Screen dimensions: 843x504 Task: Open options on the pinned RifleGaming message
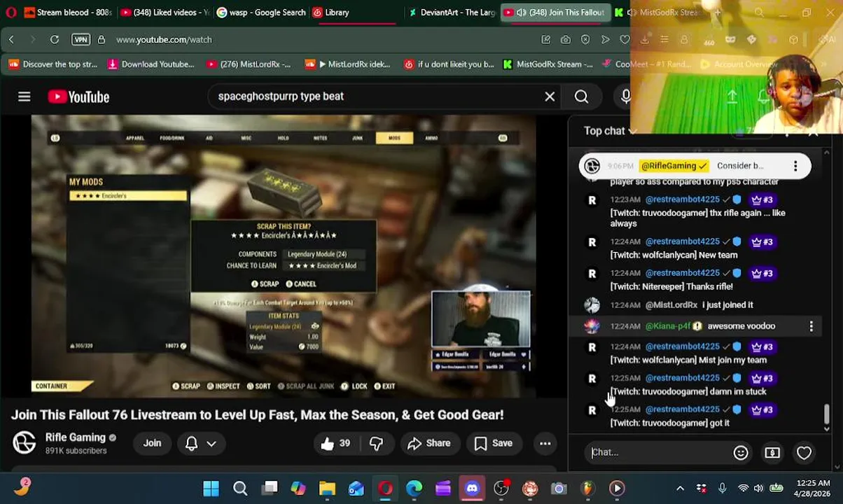tap(795, 166)
